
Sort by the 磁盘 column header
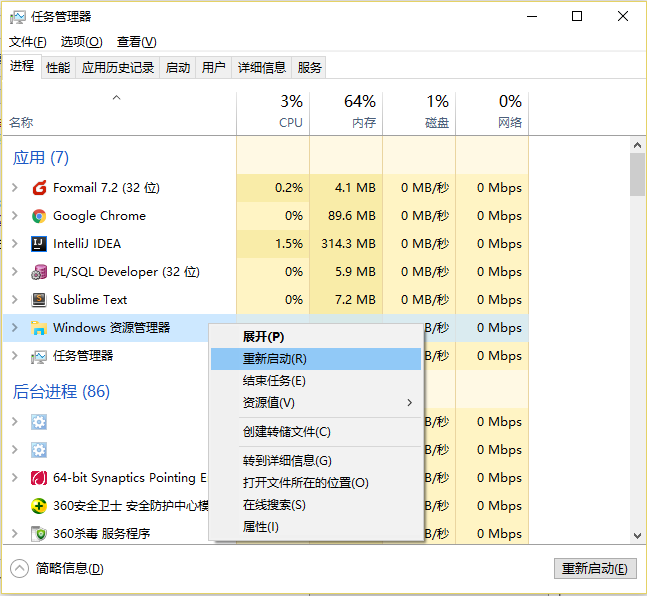tap(419, 112)
